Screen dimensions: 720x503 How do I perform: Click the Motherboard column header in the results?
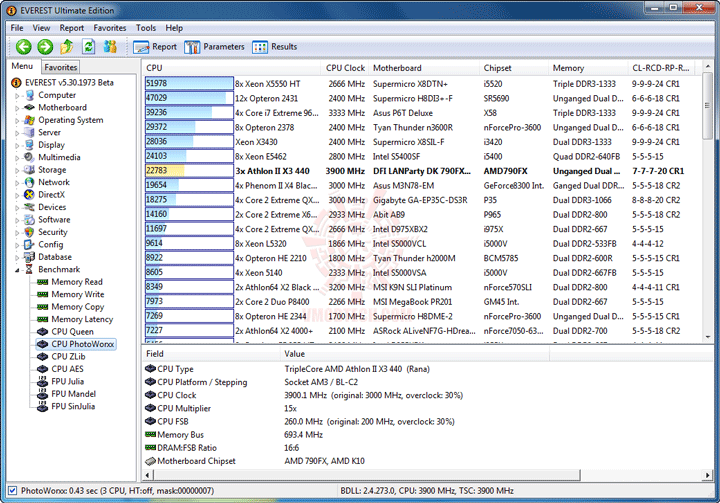click(x=423, y=68)
